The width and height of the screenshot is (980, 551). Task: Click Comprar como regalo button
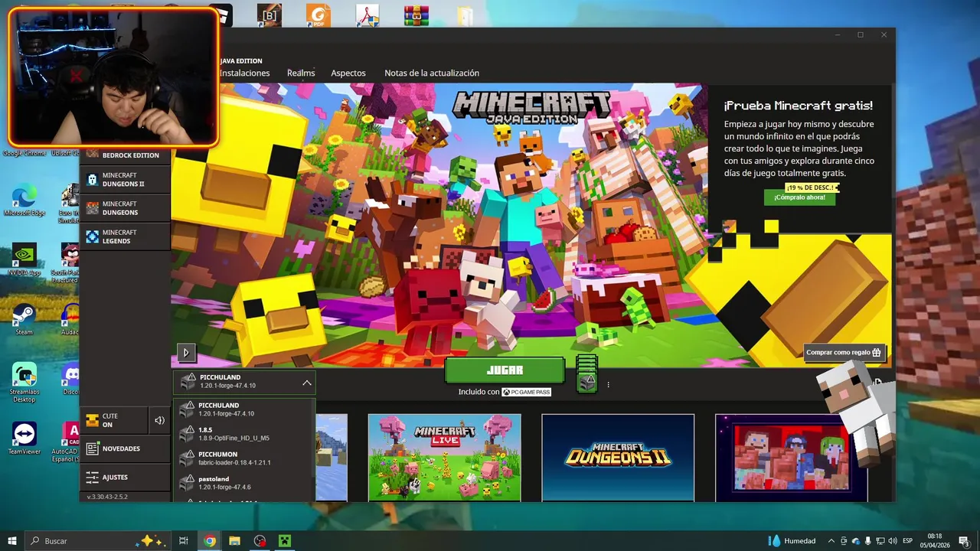pos(844,353)
